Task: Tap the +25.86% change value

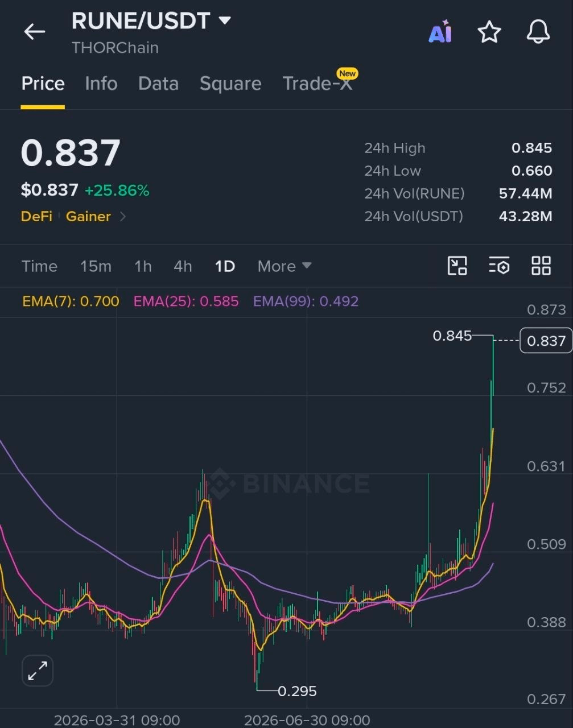Action: (x=117, y=191)
